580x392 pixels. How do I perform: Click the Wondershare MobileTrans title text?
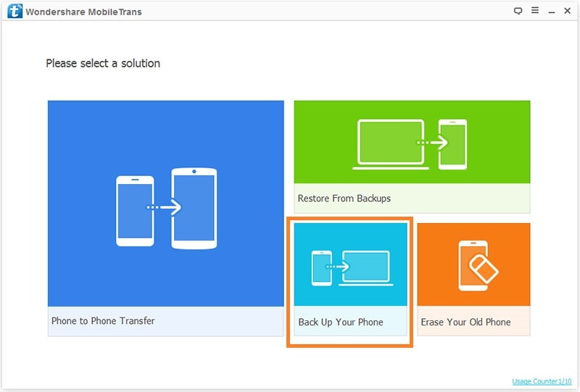pos(83,12)
